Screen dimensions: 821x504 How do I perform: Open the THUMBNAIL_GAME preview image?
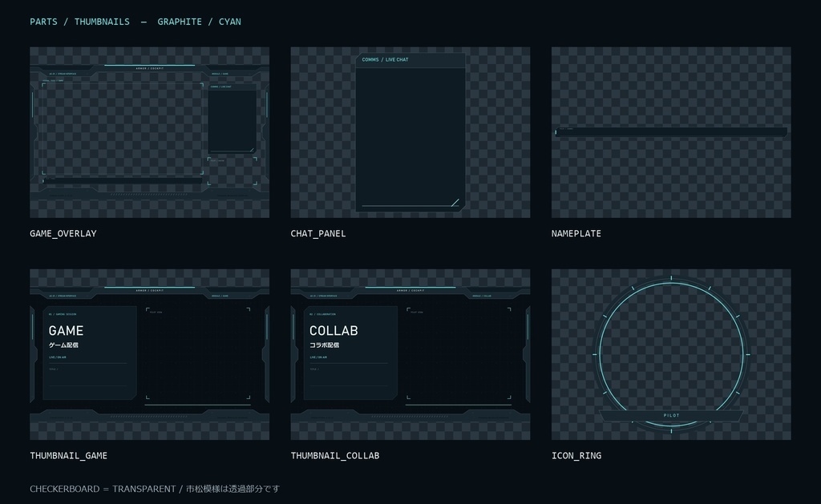[149, 354]
